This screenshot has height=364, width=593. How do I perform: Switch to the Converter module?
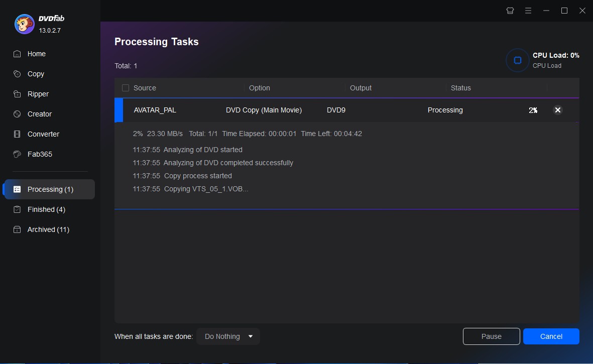(x=44, y=134)
